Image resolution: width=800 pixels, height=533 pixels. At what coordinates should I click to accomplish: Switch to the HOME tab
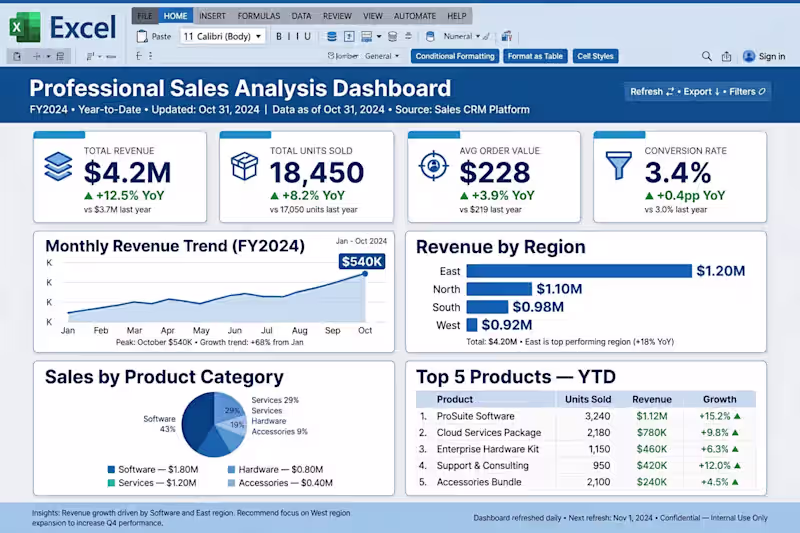[x=176, y=16]
